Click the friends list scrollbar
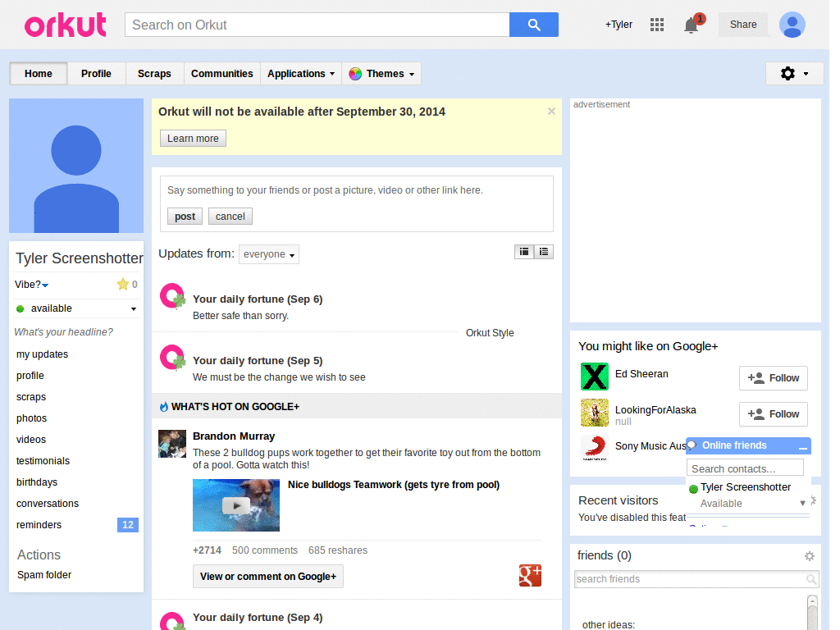This screenshot has height=630, width=840. click(812, 612)
